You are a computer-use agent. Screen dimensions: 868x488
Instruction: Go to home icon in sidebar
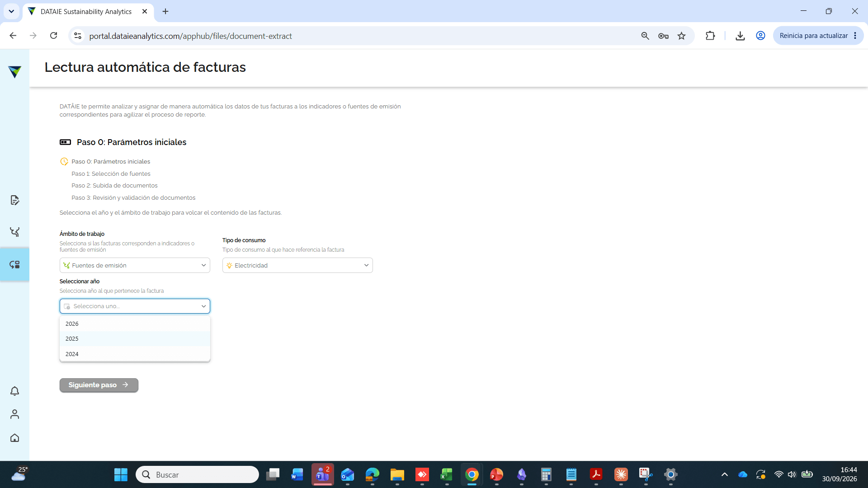click(14, 437)
